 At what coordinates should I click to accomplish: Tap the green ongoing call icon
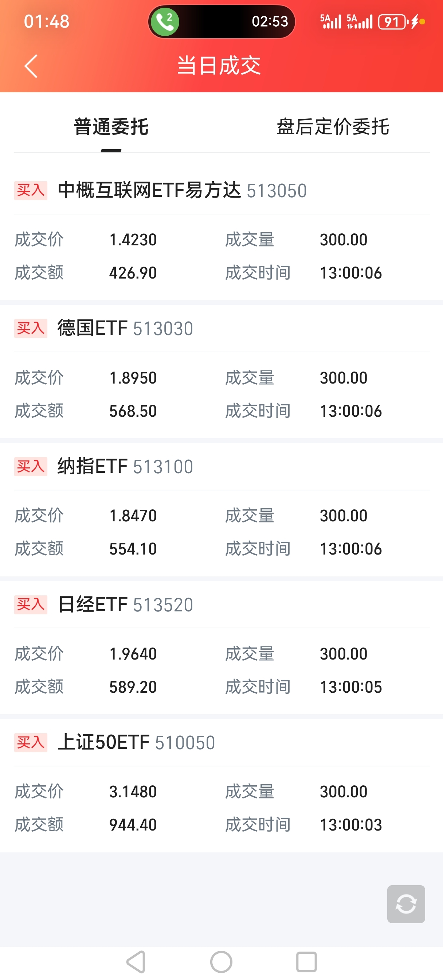coord(165,22)
